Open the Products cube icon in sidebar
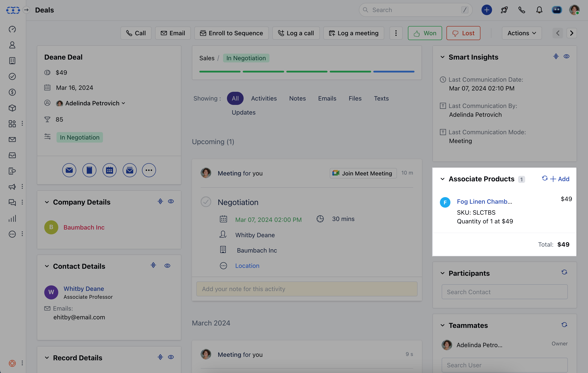The image size is (588, 373). [x=12, y=108]
